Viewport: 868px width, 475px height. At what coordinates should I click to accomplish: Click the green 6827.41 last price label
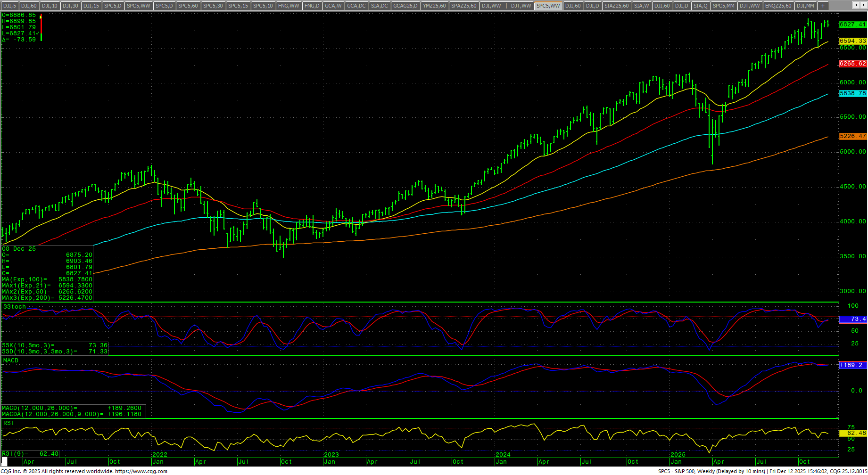[852, 25]
